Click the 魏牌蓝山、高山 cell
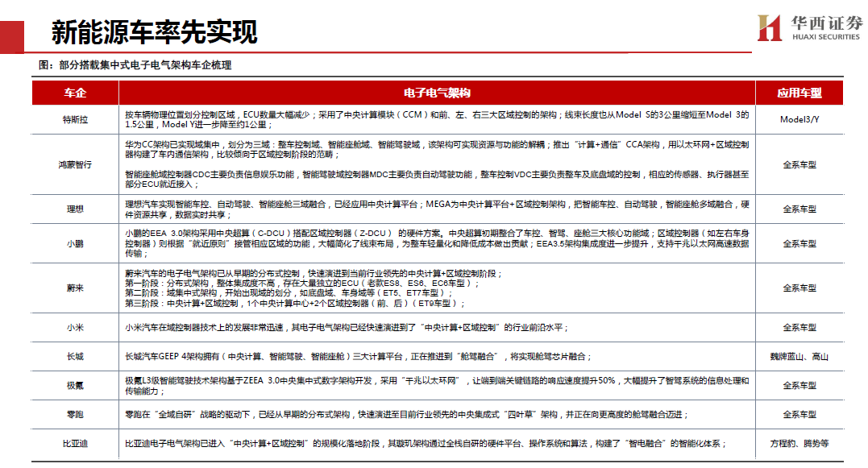Screen dimensions: 868x468 [x=799, y=357]
